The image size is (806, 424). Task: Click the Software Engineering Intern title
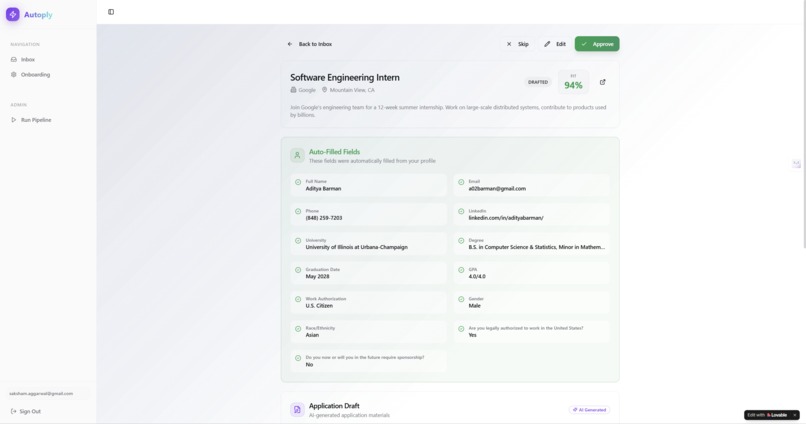tap(345, 78)
